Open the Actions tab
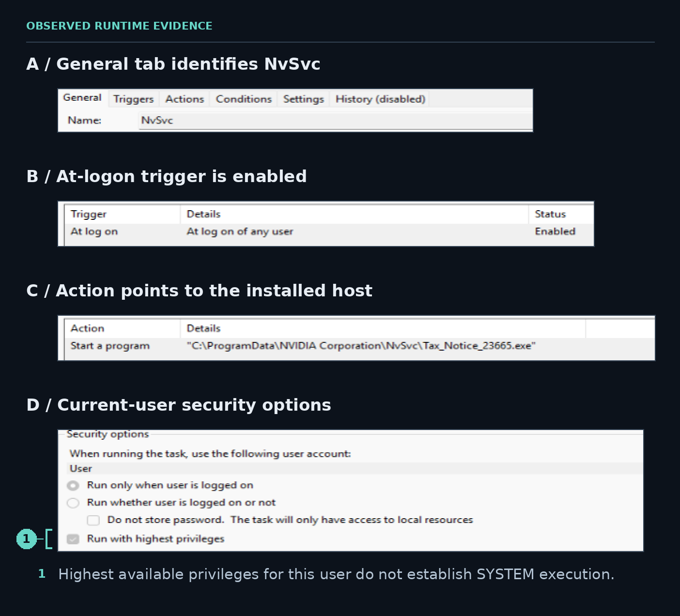680x616 pixels. (185, 99)
